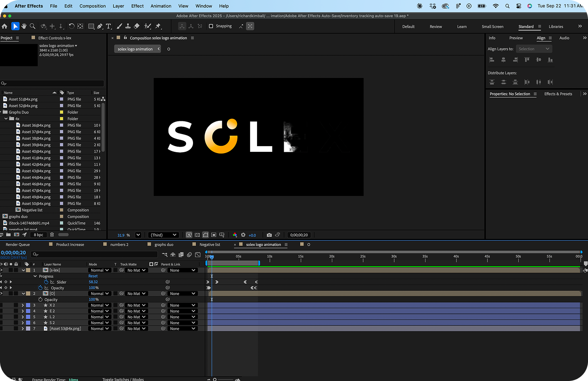Screen dimensions: 588x381
Task: Open the Align Layers to Selection dropdown
Action: 534,49
